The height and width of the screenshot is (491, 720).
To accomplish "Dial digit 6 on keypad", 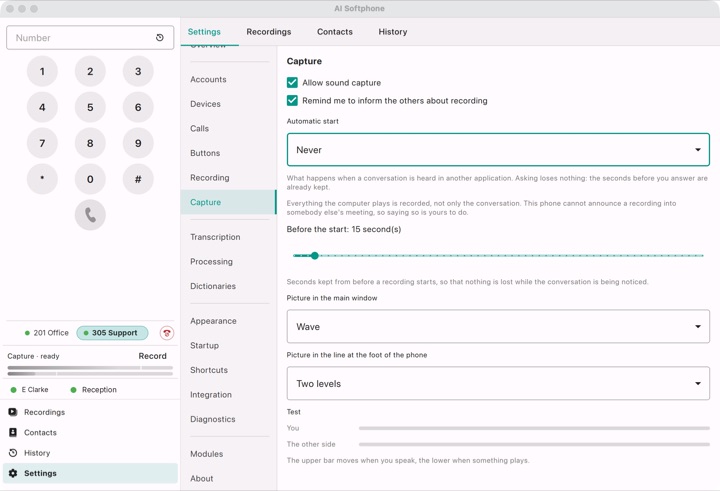I will pos(138,107).
